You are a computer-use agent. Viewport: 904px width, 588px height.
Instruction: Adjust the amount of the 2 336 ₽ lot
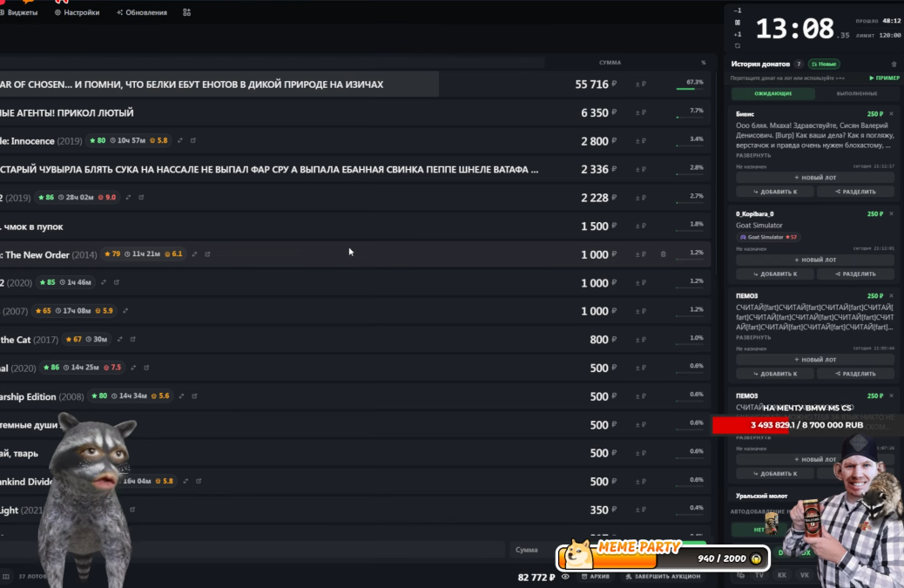[x=640, y=170]
